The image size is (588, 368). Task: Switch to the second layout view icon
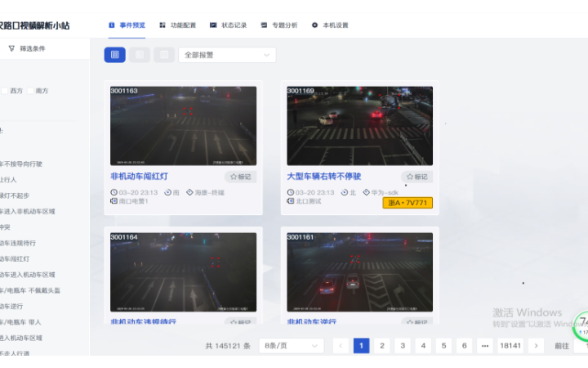140,55
